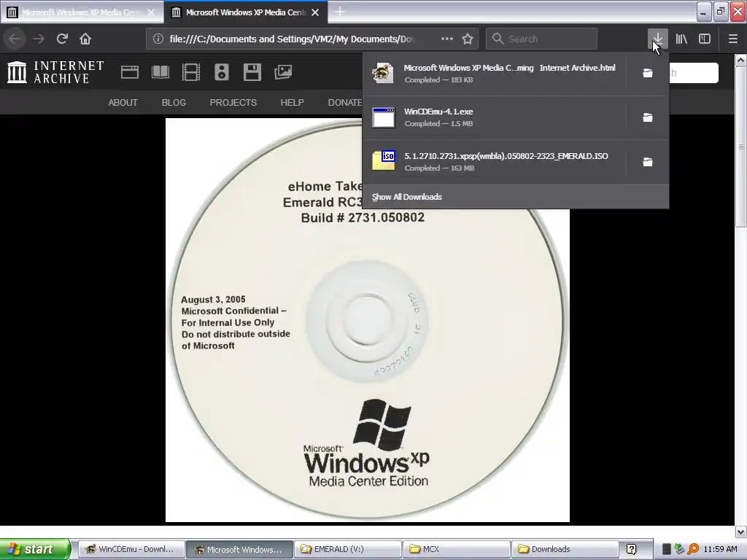
Task: Click the taskbar help question mark icon
Action: (631, 549)
